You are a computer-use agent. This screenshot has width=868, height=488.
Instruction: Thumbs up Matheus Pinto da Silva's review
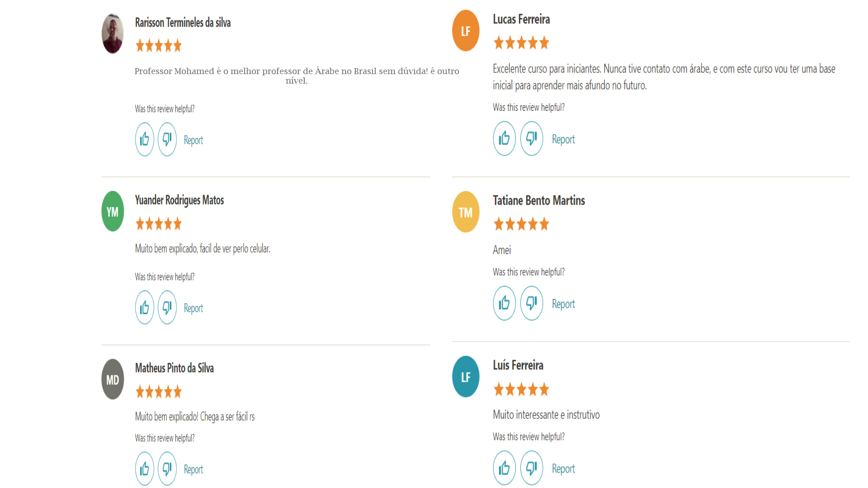(x=145, y=469)
